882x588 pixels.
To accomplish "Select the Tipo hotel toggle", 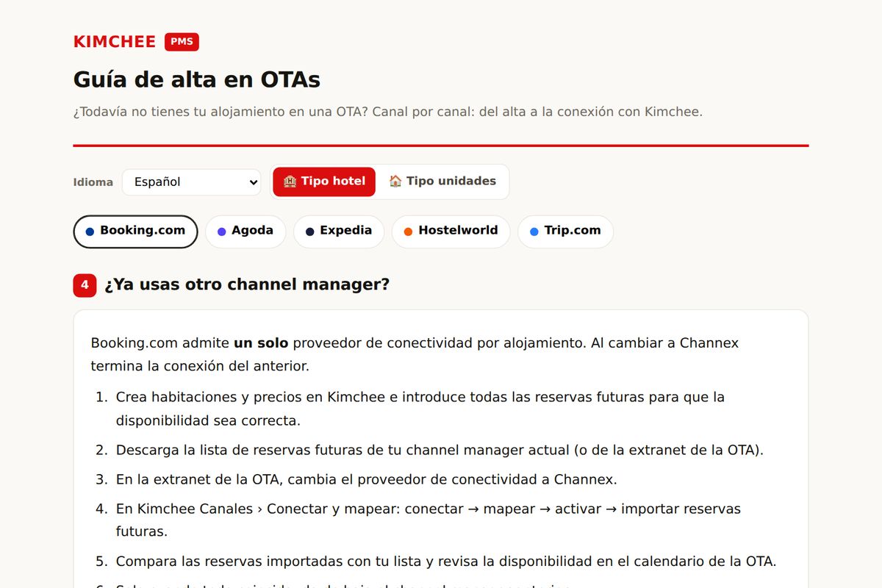I will 324,182.
